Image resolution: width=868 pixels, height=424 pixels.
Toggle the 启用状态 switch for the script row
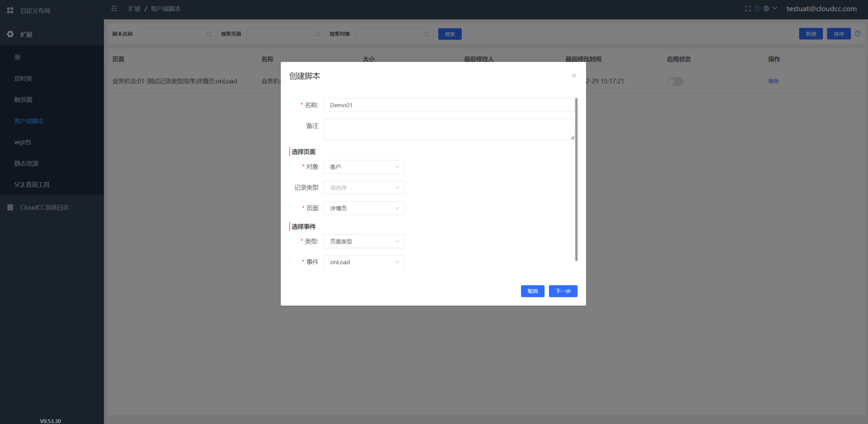coord(675,82)
